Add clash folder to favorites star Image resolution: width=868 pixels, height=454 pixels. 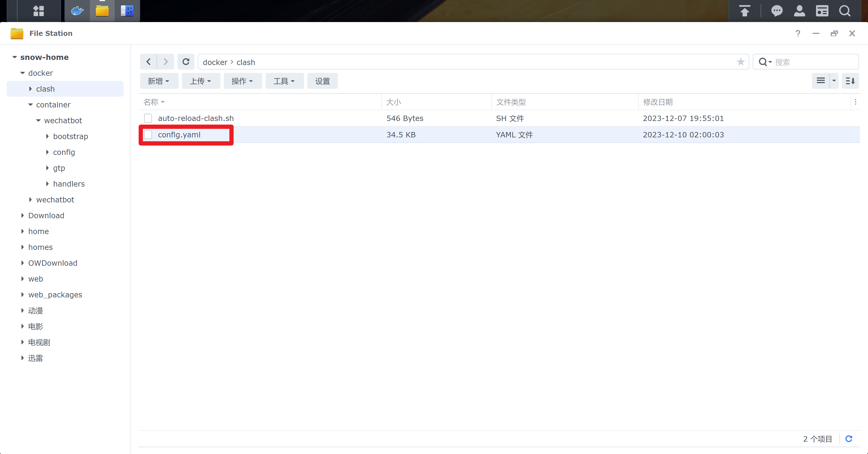(x=740, y=62)
